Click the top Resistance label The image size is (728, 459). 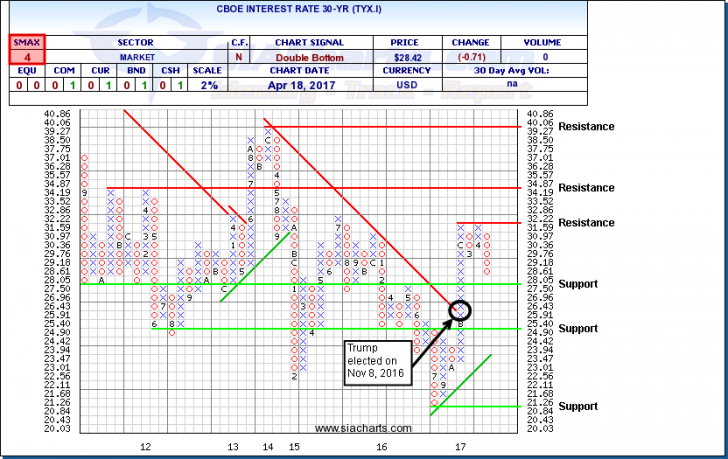(x=587, y=127)
